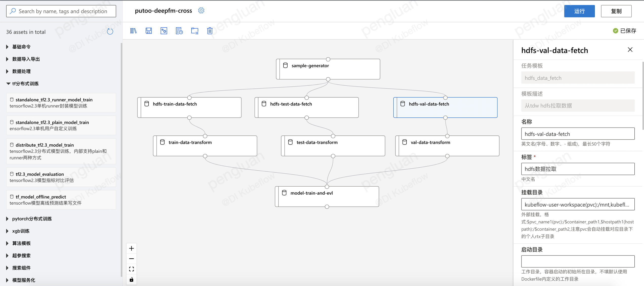Fit canvas to view icon

click(x=131, y=269)
